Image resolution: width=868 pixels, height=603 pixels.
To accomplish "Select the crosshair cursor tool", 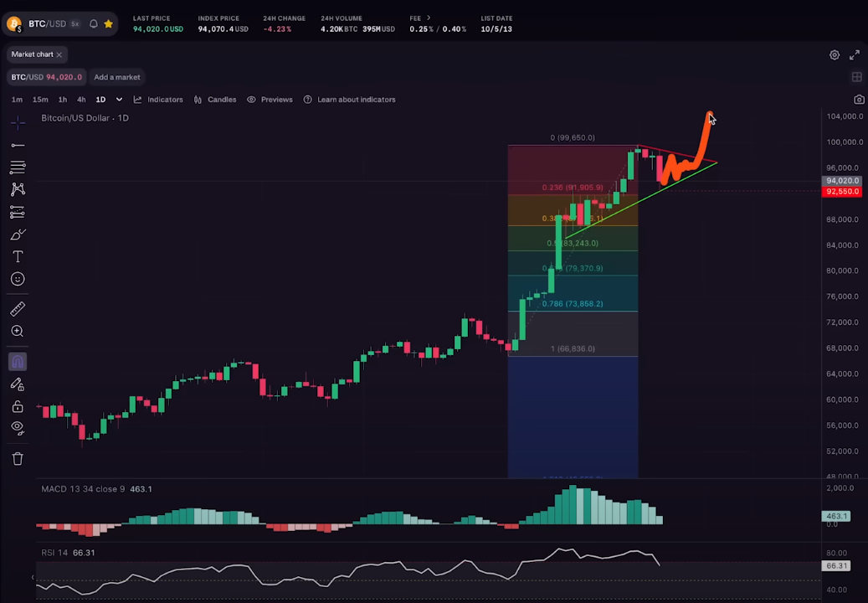I will (18, 123).
